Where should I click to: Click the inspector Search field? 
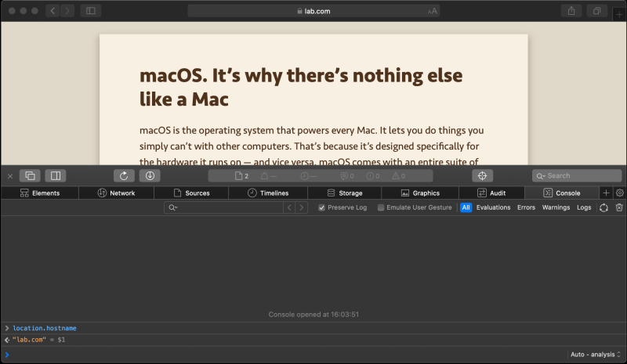click(577, 176)
